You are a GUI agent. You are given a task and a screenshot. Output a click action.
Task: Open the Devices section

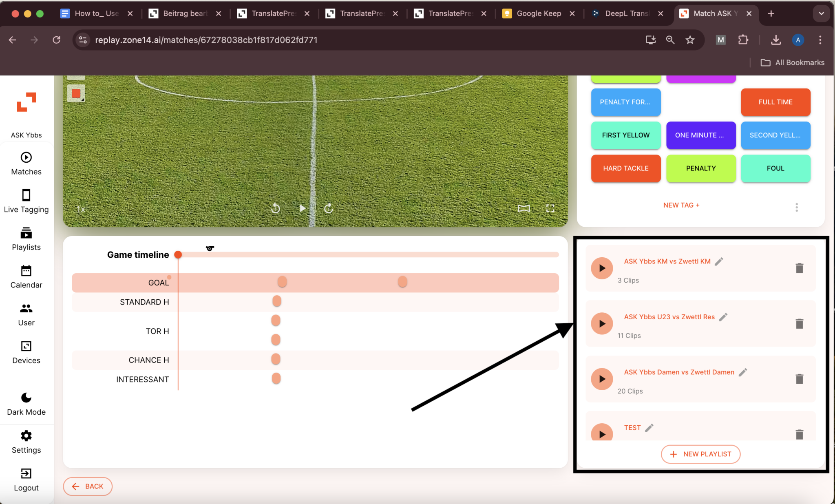click(26, 351)
